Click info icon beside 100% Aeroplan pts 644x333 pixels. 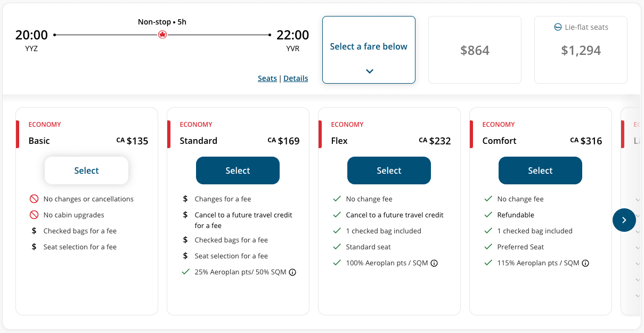coord(434,263)
